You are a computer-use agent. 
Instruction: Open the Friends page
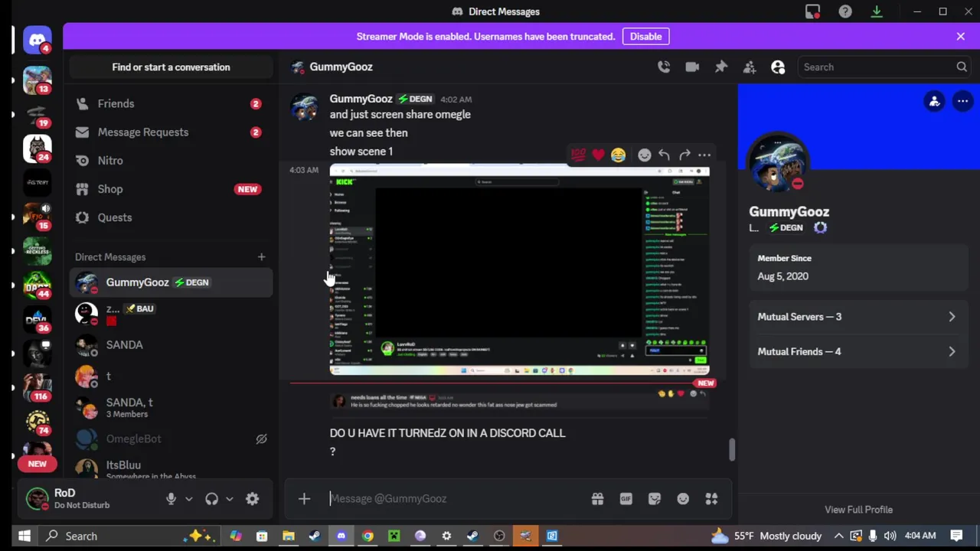[171, 103]
